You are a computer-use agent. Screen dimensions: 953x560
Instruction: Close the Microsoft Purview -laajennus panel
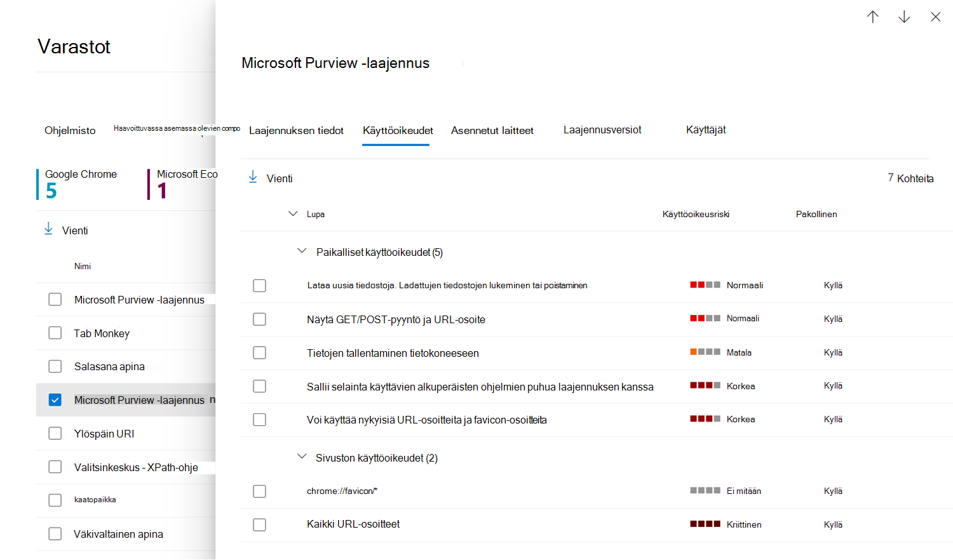(x=935, y=17)
